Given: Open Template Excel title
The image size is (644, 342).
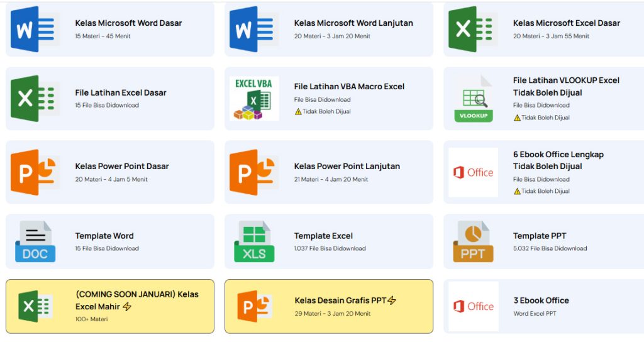Looking at the screenshot, I should point(324,236).
